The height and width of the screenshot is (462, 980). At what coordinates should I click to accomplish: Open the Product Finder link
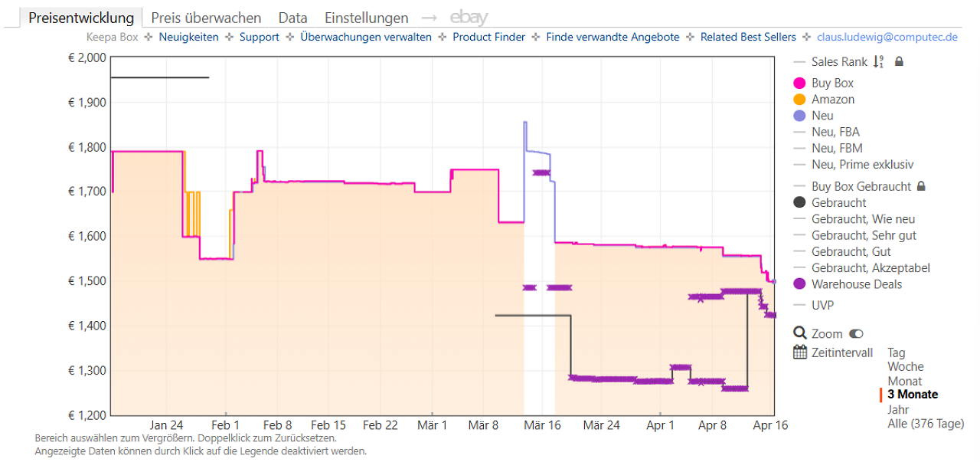[x=488, y=37]
